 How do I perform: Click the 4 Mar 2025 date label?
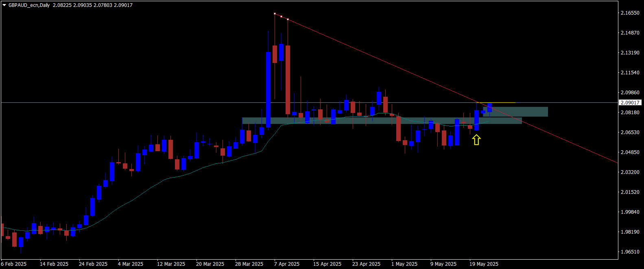click(x=131, y=264)
